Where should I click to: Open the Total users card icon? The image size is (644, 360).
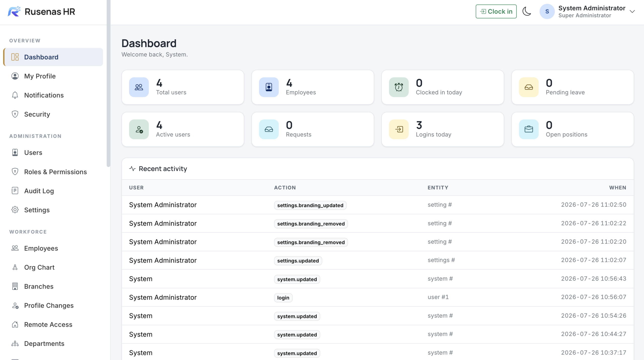(x=139, y=87)
